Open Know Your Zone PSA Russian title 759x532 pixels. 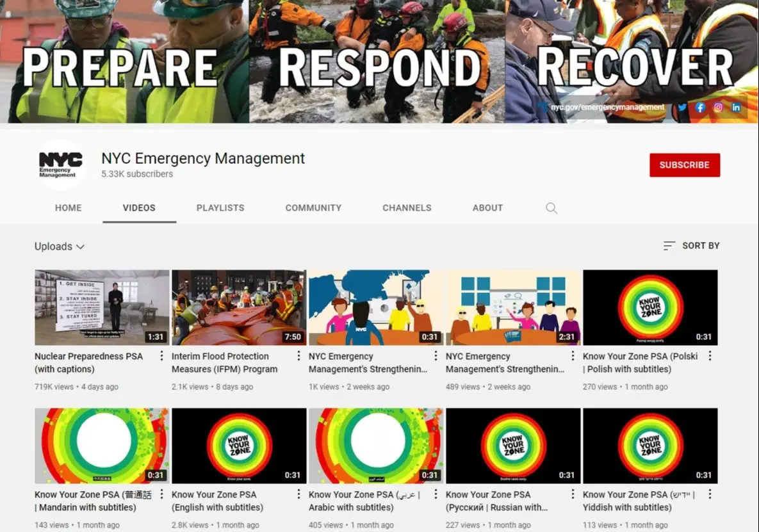coord(496,501)
